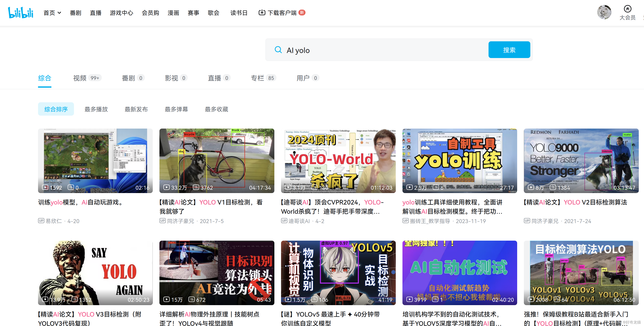Image resolution: width=644 pixels, height=326 pixels.
Task: Open the SAY YOLO AGAIN thumbnail
Action: point(95,273)
